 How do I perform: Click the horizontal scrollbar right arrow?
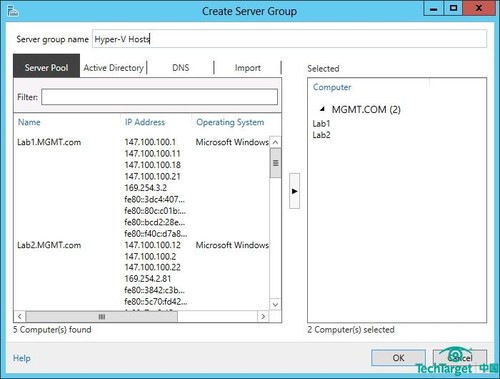point(263,316)
